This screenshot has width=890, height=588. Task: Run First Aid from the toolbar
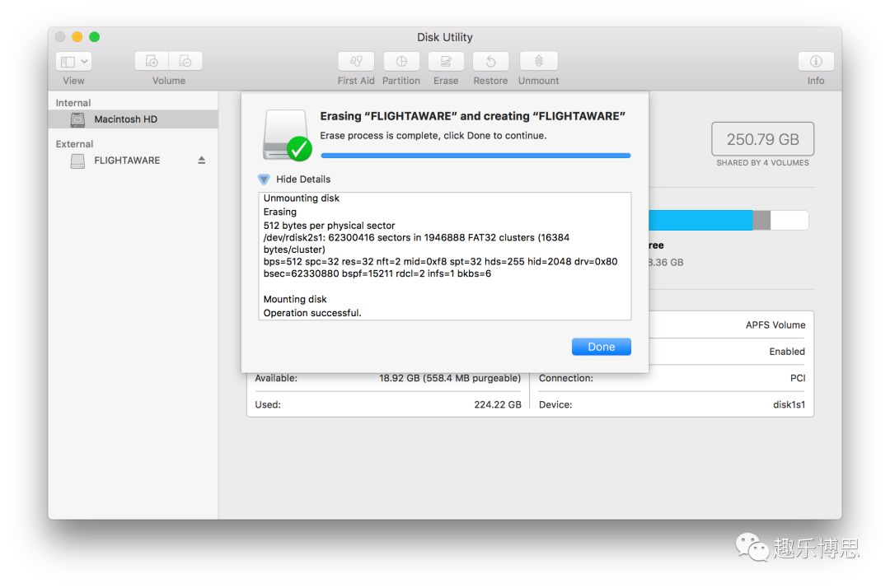click(356, 61)
